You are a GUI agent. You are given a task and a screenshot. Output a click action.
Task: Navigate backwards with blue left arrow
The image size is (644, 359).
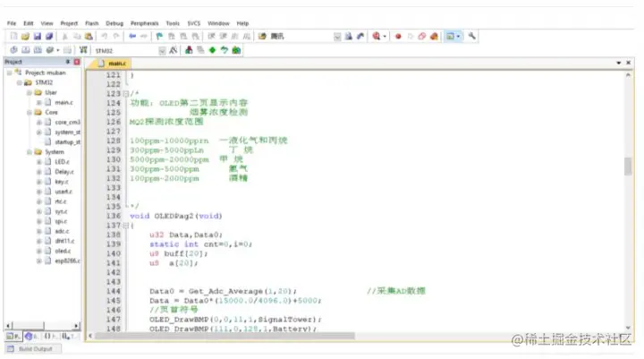click(132, 36)
